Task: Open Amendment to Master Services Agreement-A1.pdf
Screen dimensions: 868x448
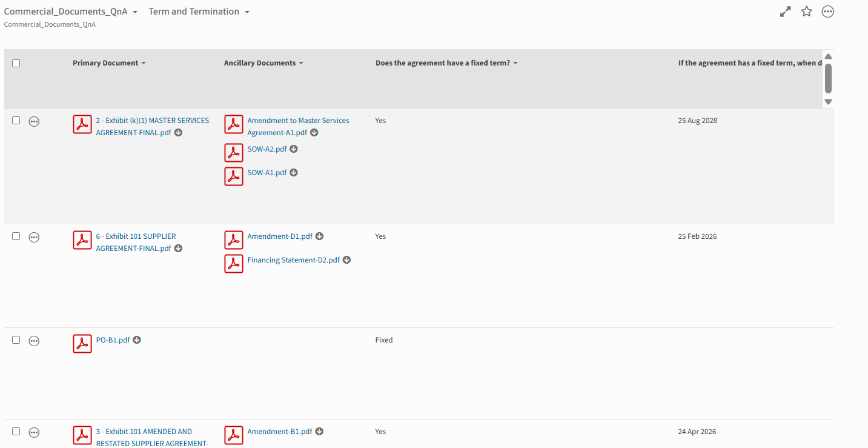Action: pyautogui.click(x=298, y=126)
